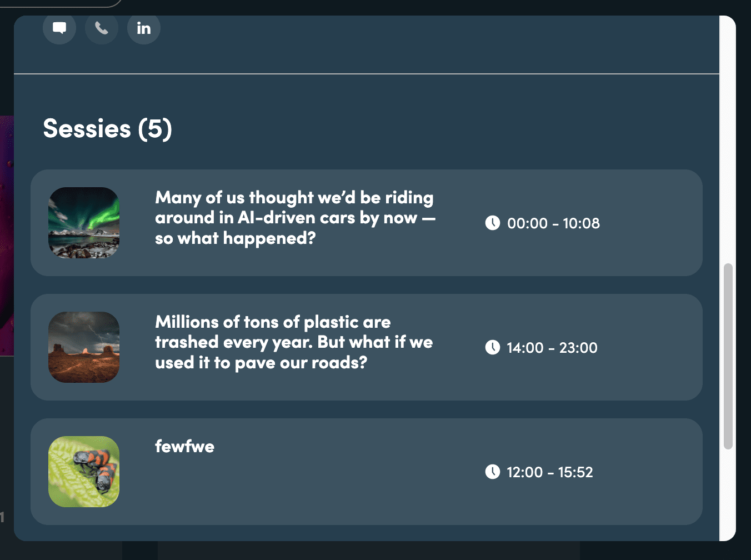This screenshot has height=560, width=751.
Task: Click the phone call icon
Action: click(x=102, y=28)
